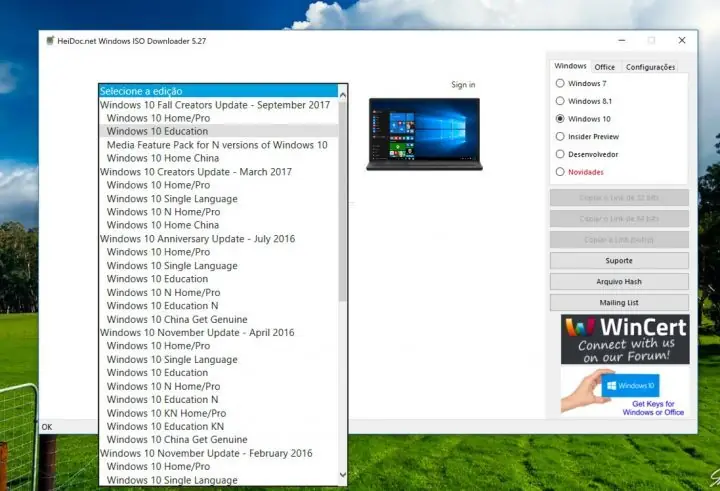The width and height of the screenshot is (720, 491).
Task: Click the edition list scroll up arrow
Action: [x=343, y=95]
